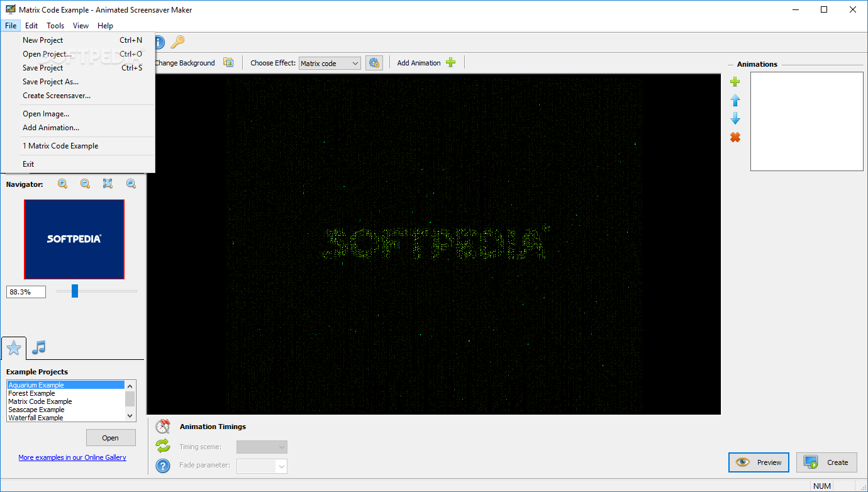Click the Add Animation toolbar plus
868x492 pixels.
(x=450, y=62)
